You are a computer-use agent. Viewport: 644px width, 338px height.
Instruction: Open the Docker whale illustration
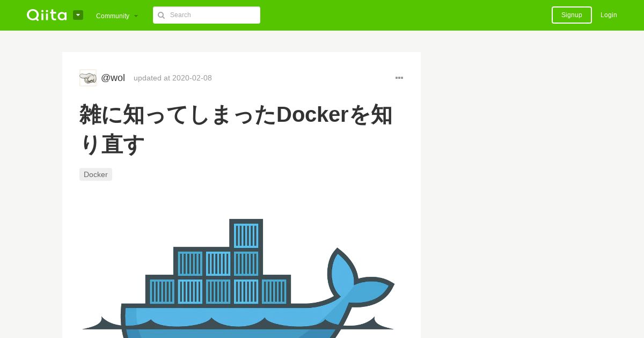(x=238, y=278)
